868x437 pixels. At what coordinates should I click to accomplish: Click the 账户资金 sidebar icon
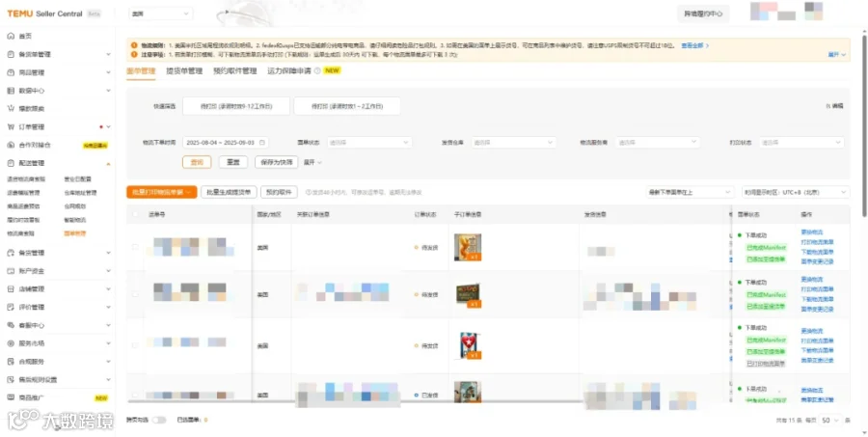click(x=11, y=271)
